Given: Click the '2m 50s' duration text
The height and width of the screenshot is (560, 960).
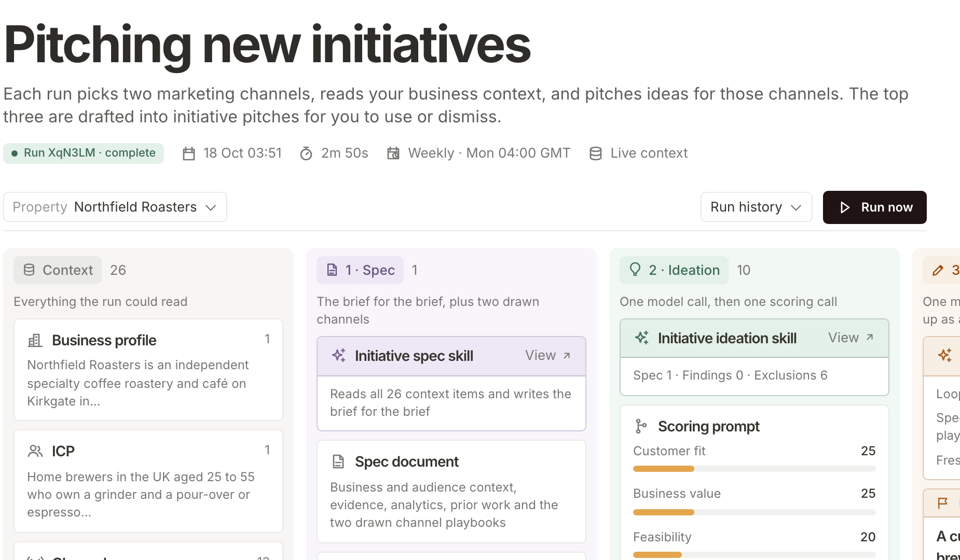Looking at the screenshot, I should (345, 153).
